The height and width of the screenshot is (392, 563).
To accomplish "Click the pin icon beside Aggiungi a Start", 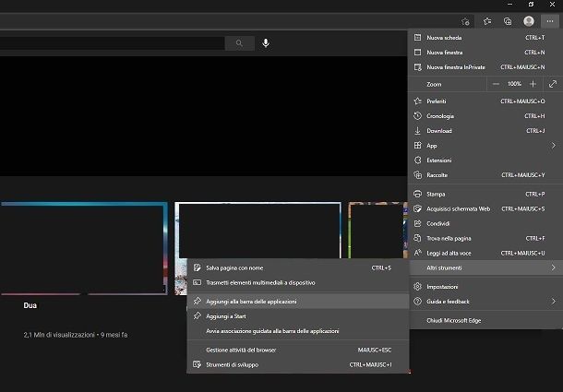I will pyautogui.click(x=198, y=315).
